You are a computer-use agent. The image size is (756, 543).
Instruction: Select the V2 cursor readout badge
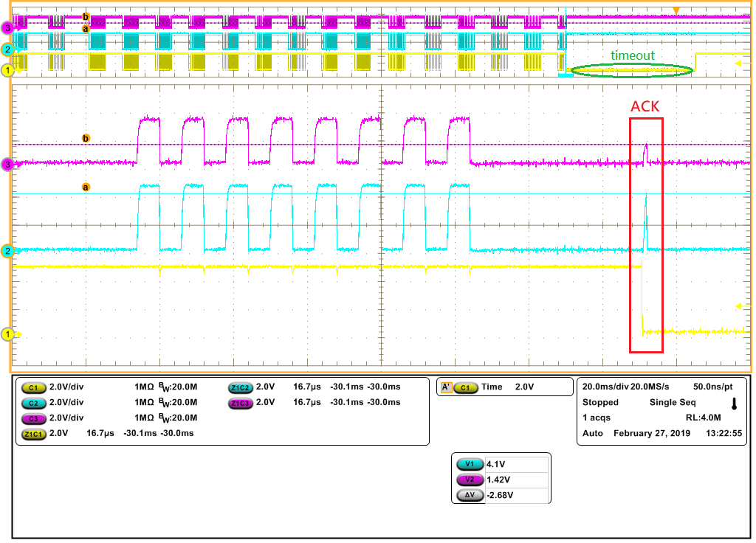(470, 480)
